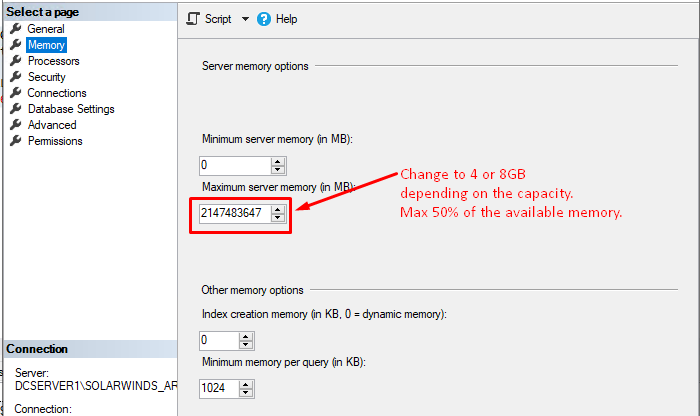Click the maximum server memory input field
Screen dimensions: 700x416
235,213
